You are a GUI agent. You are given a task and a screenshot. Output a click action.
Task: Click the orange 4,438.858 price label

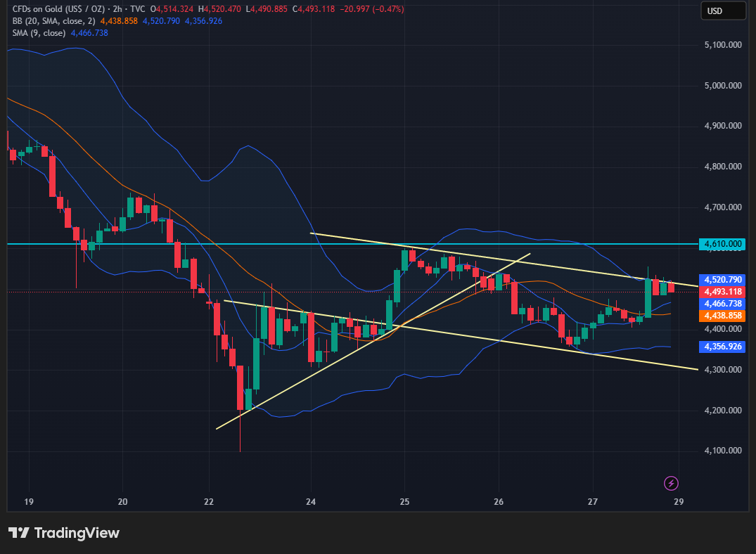pos(723,316)
